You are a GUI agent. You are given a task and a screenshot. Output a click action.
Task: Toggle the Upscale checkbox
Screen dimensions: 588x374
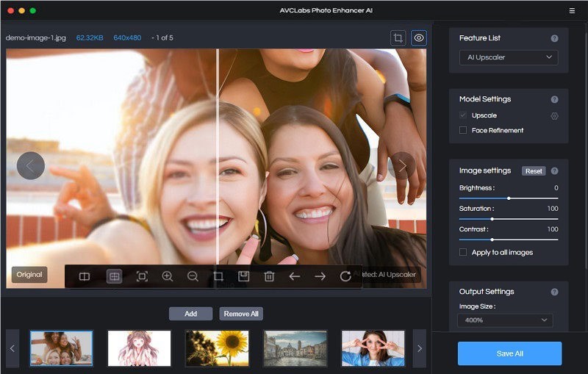[x=463, y=115]
